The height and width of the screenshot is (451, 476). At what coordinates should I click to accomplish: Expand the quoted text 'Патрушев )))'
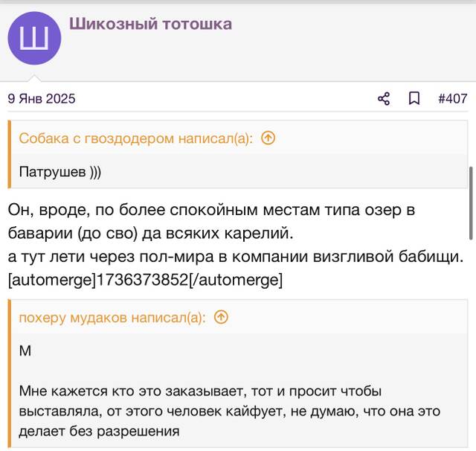click(59, 172)
